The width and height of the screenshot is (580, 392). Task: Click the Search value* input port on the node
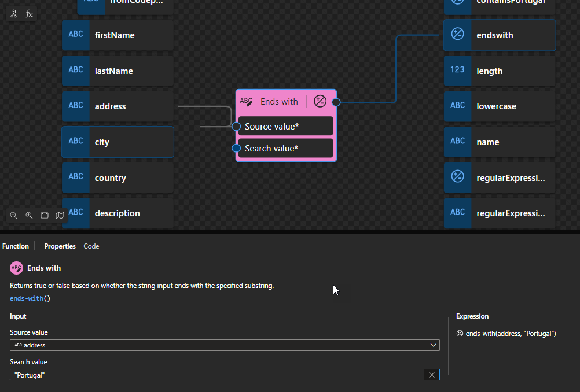click(x=236, y=149)
